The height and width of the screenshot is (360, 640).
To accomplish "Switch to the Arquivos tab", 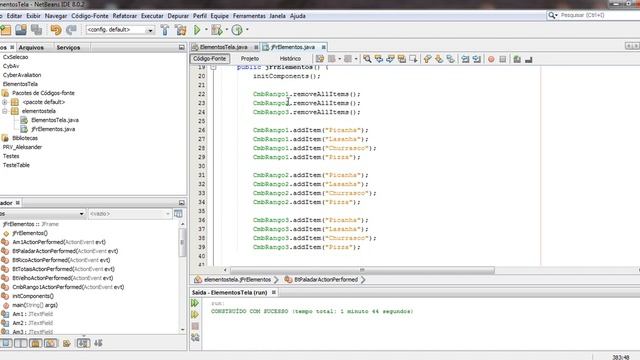I will pyautogui.click(x=31, y=48).
